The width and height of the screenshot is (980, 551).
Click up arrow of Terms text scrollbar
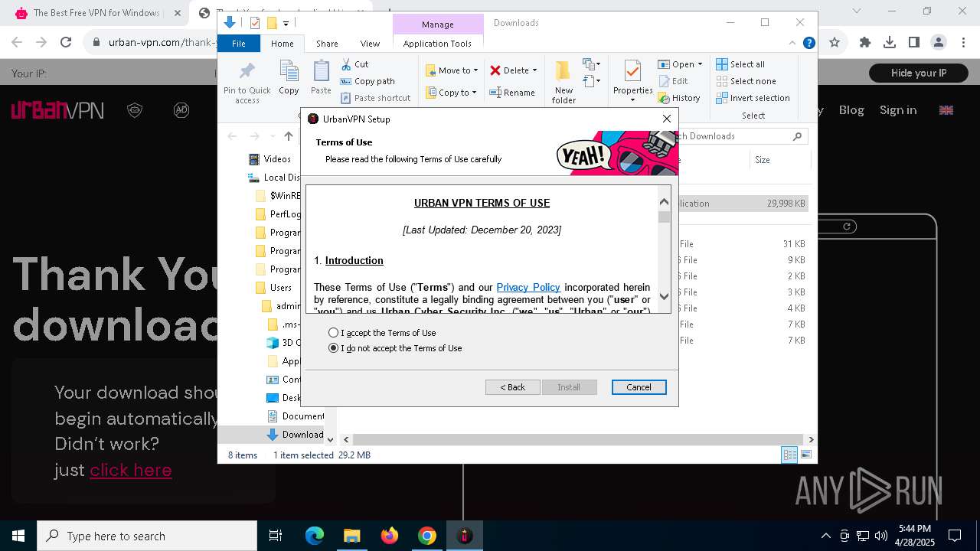coord(664,201)
